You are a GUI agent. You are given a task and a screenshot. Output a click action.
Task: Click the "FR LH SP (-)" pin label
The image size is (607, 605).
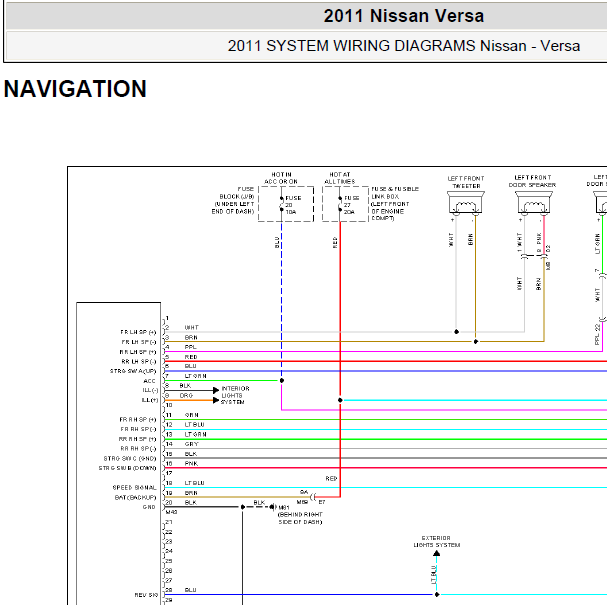(x=139, y=342)
